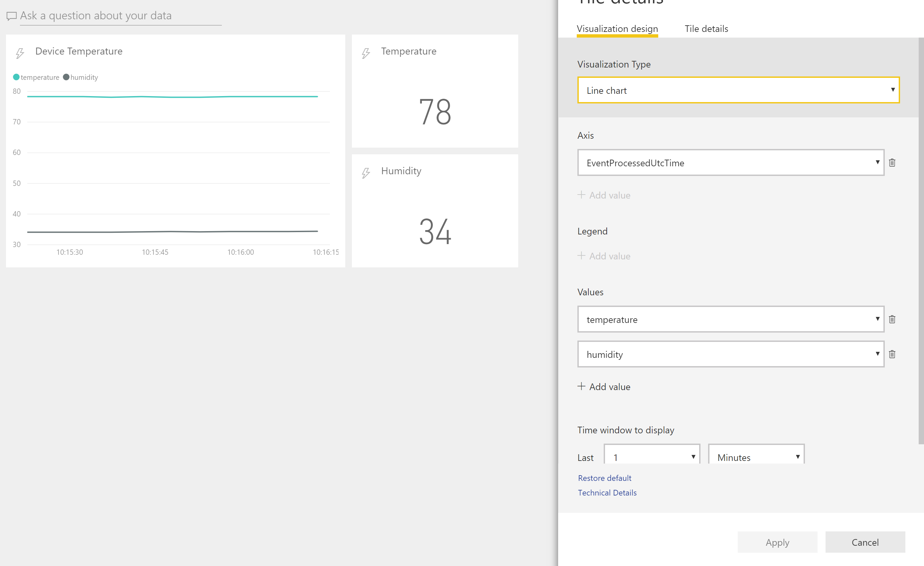Click the Visualization Type heading

614,65
